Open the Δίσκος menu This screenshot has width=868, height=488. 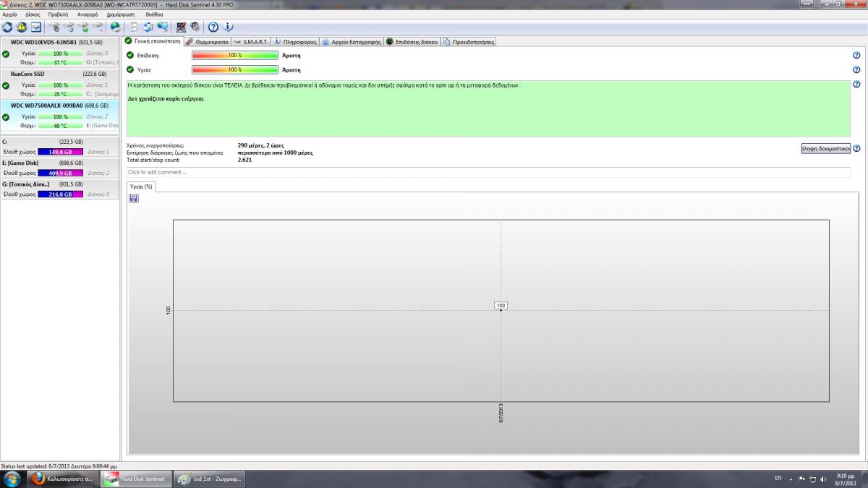33,14
